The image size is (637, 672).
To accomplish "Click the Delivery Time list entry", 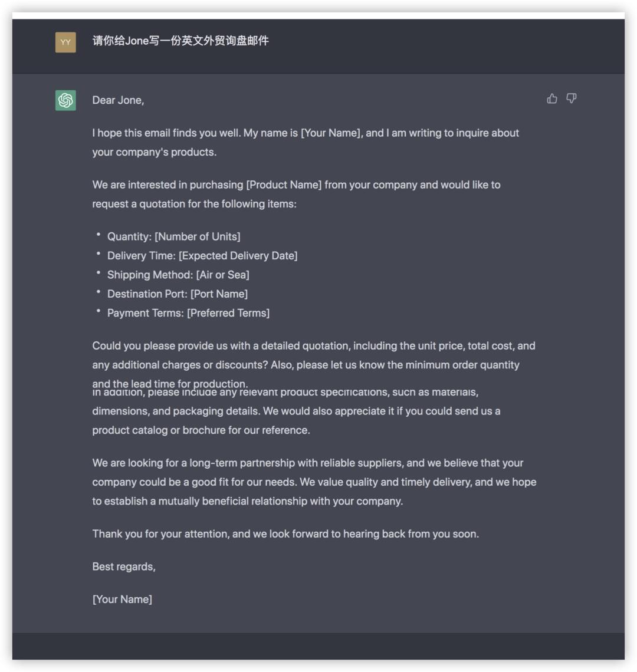I will coord(202,255).
